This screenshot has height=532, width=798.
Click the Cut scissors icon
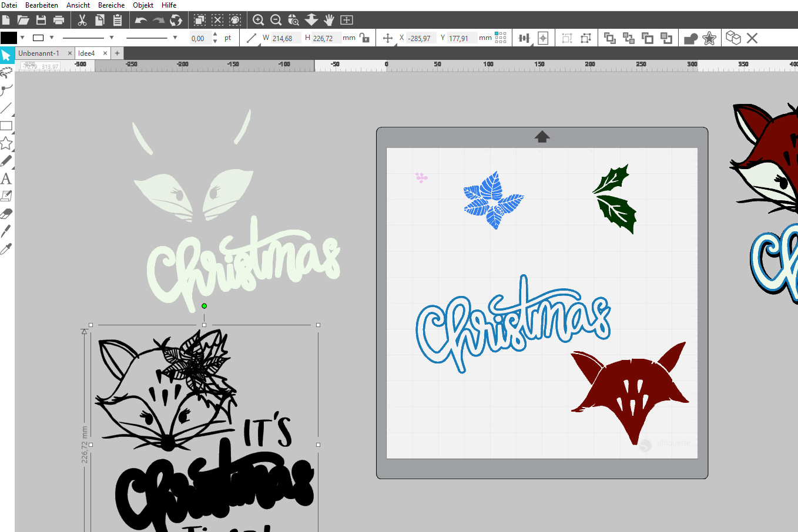[82, 20]
